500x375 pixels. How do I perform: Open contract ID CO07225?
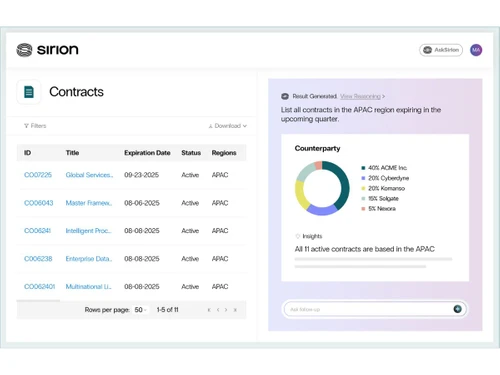tap(38, 175)
